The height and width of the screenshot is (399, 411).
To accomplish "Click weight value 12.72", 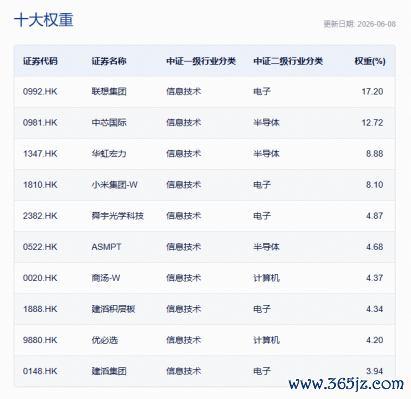I will pyautogui.click(x=372, y=123).
